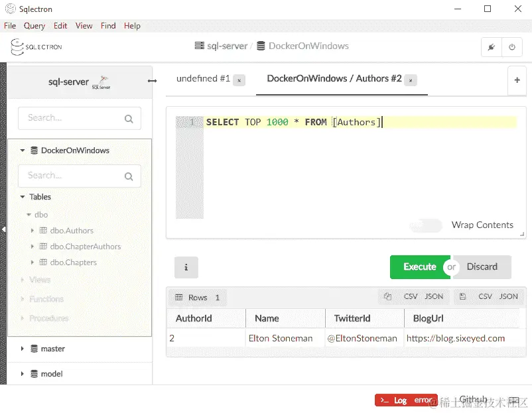Click the power disconnect icon button
The height and width of the screenshot is (413, 532).
512,47
